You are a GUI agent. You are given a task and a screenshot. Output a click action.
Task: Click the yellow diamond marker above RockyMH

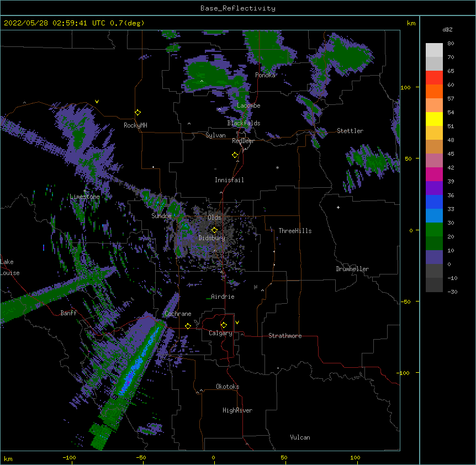pyautogui.click(x=138, y=113)
